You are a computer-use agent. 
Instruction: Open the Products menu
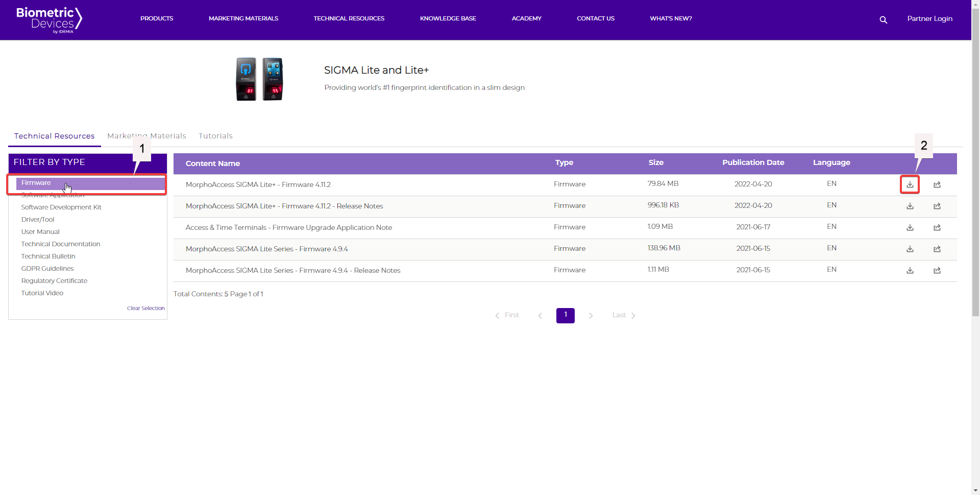(x=157, y=18)
